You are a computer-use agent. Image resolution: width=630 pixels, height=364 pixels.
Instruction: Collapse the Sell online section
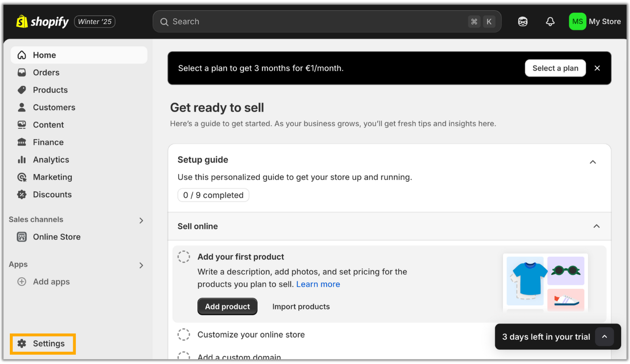[597, 226]
